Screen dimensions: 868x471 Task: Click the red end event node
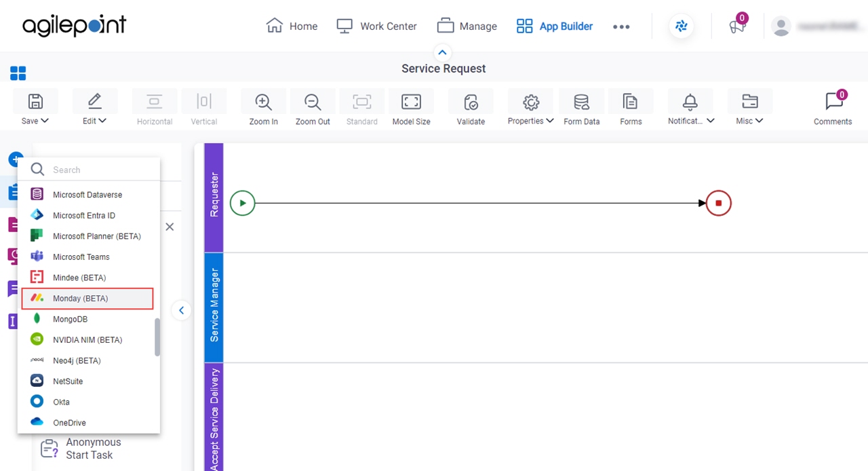click(x=719, y=203)
